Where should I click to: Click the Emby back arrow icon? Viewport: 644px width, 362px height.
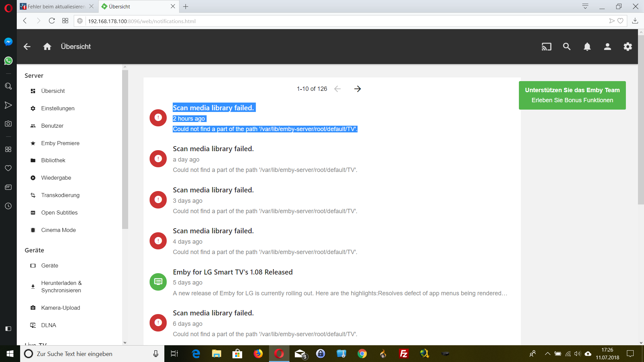point(27,47)
